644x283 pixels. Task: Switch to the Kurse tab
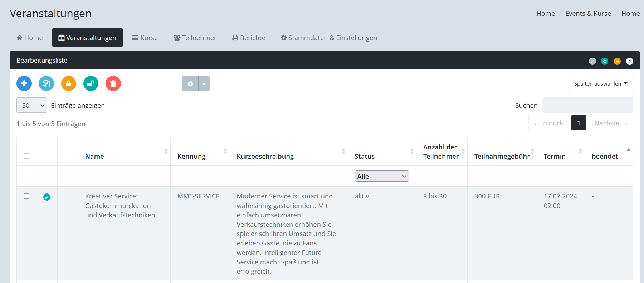tap(145, 38)
